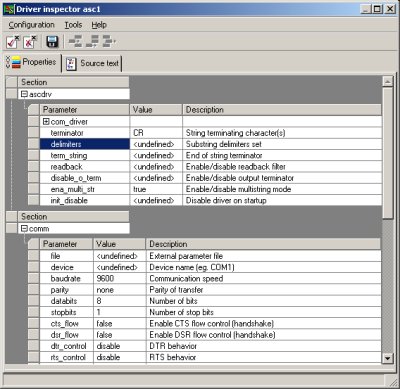
Task: Click the first greyed tree-level toolbar icon
Action: [x=76, y=41]
